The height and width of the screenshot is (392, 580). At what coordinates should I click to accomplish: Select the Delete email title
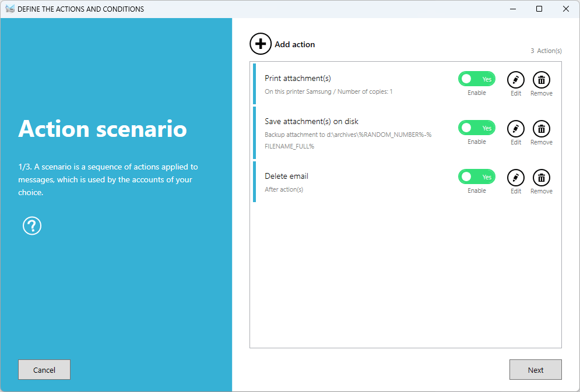tap(286, 176)
